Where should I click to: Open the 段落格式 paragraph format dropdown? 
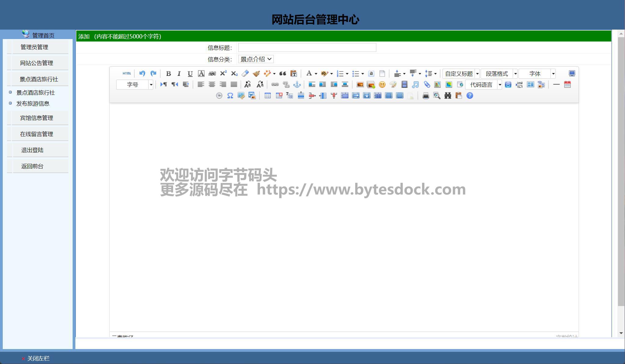click(515, 74)
